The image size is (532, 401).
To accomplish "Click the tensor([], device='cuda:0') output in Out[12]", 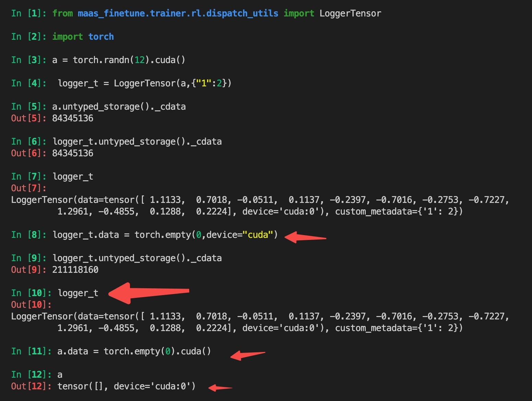I will click(126, 386).
